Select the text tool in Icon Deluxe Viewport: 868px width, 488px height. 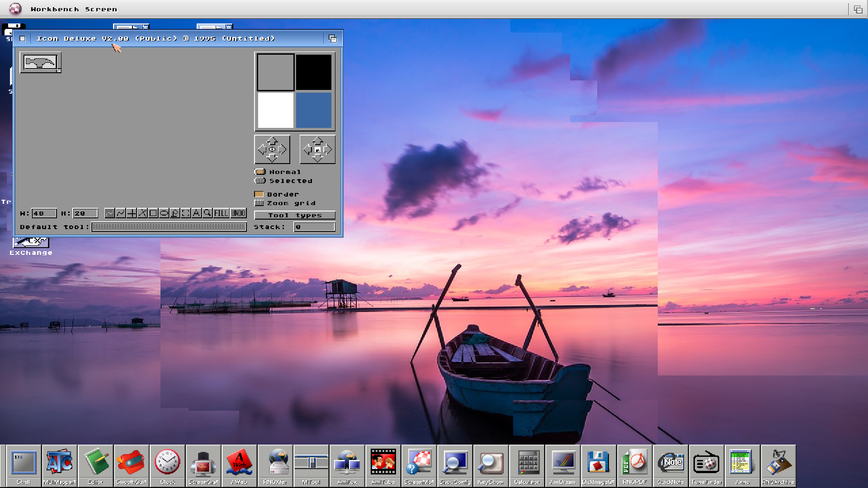196,213
